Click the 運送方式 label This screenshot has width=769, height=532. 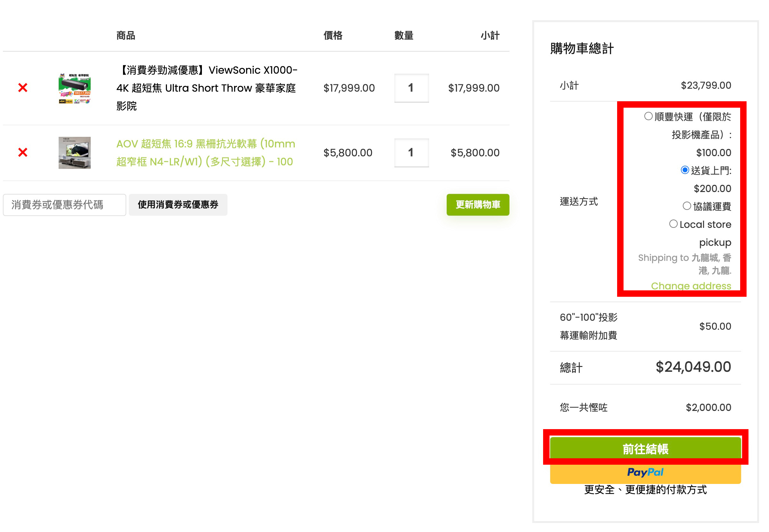(579, 201)
